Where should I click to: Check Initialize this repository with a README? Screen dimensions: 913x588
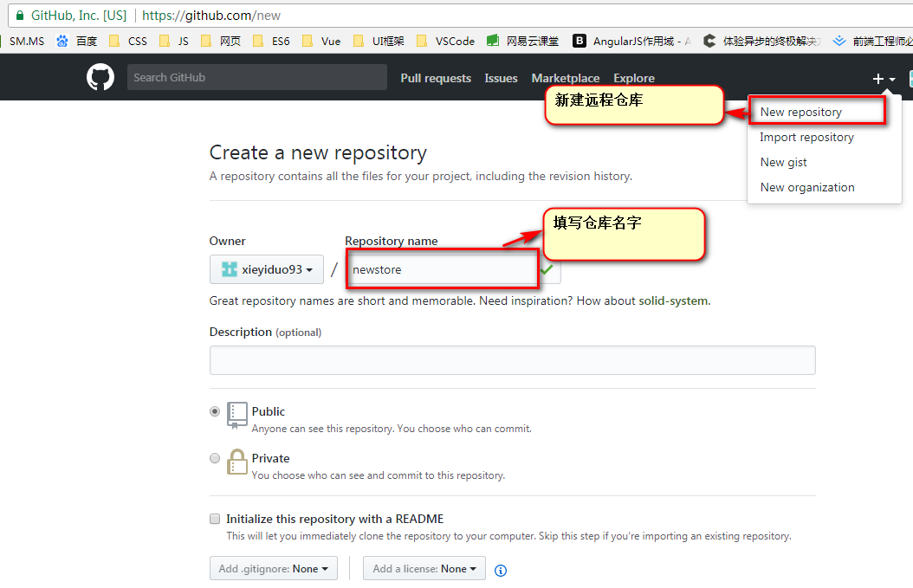coord(215,519)
